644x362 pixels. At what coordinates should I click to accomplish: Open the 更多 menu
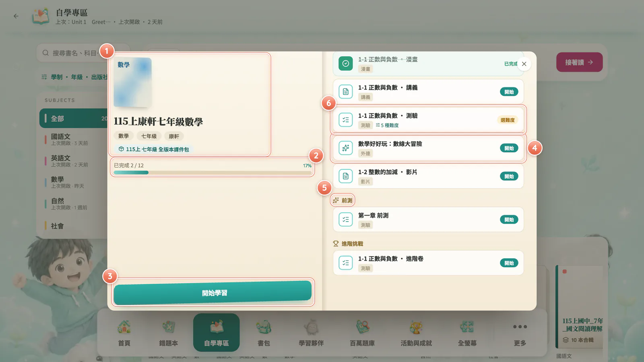point(520,333)
